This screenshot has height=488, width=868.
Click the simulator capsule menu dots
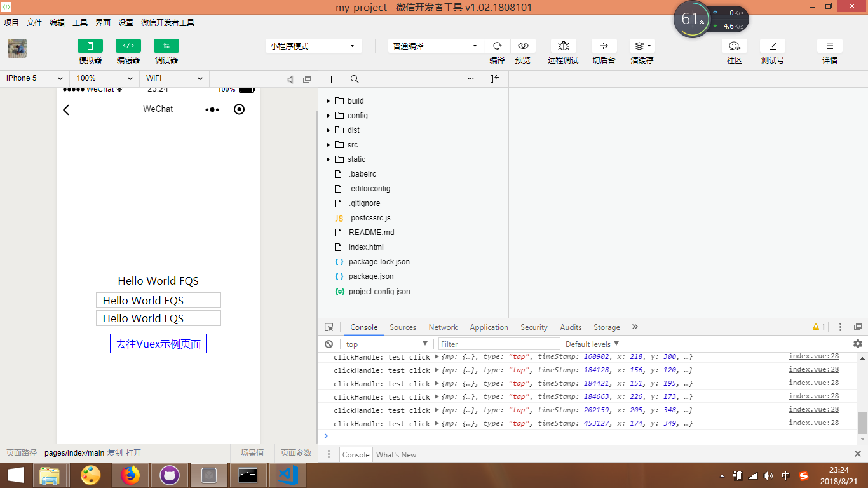212,109
